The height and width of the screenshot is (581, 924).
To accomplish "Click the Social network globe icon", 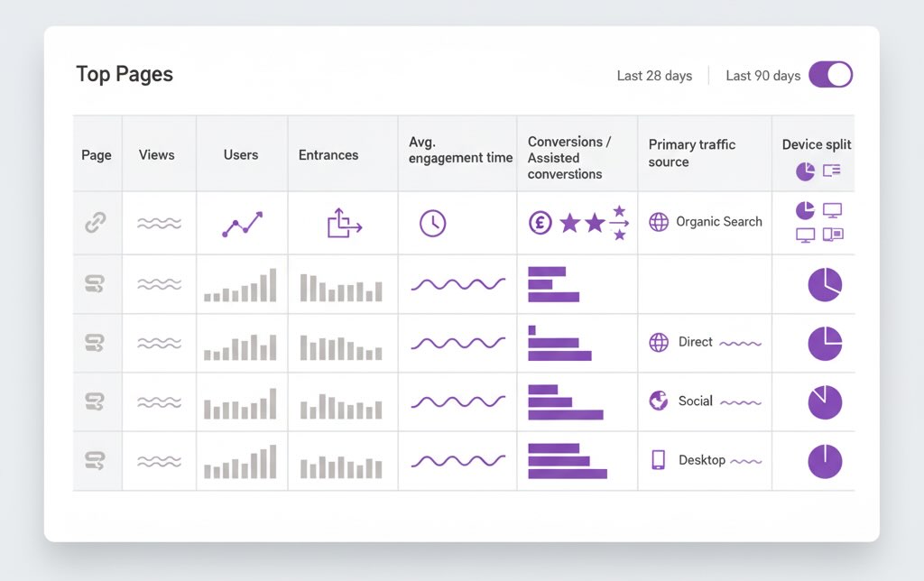I will click(658, 402).
